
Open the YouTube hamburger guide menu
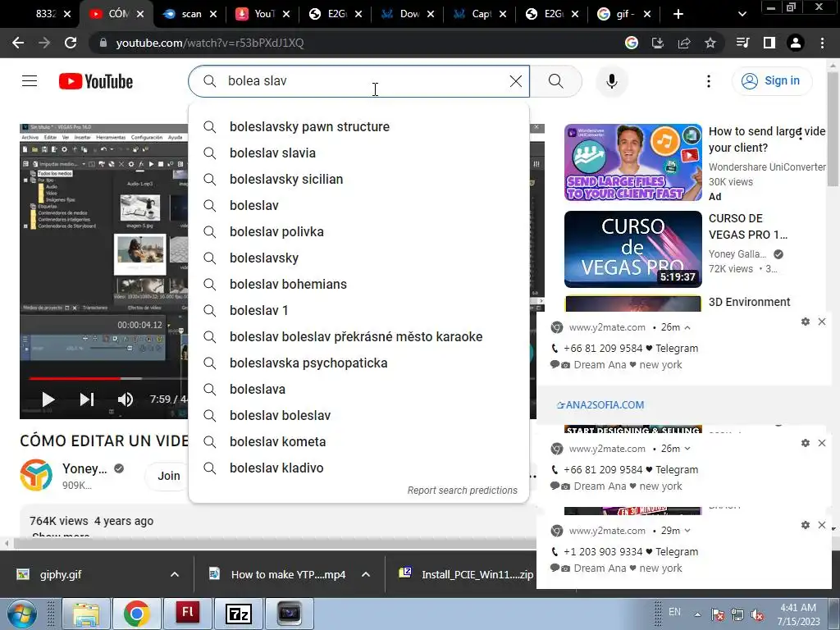coord(30,81)
